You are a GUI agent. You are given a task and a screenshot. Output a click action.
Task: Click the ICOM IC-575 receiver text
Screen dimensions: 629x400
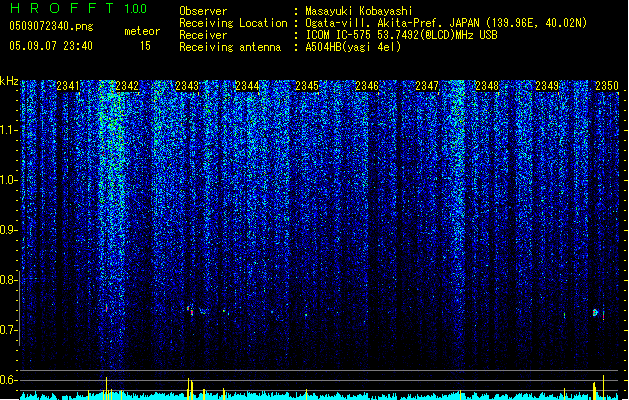(x=401, y=35)
